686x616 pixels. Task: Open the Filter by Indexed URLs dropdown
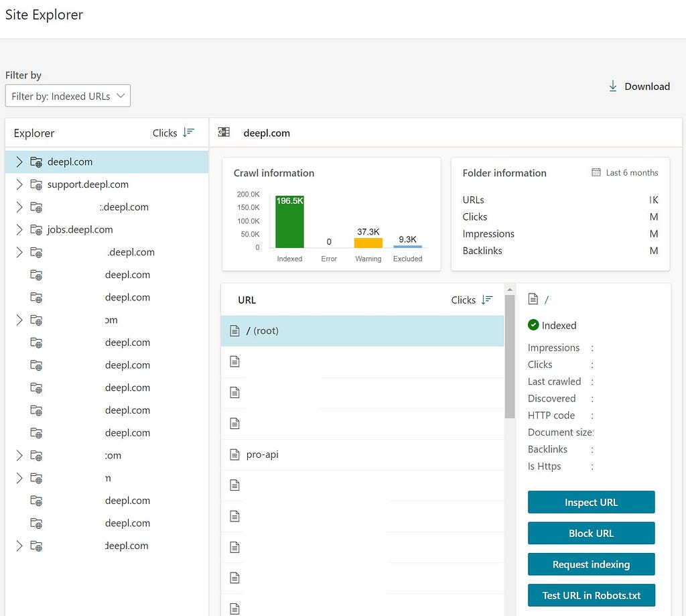point(68,96)
